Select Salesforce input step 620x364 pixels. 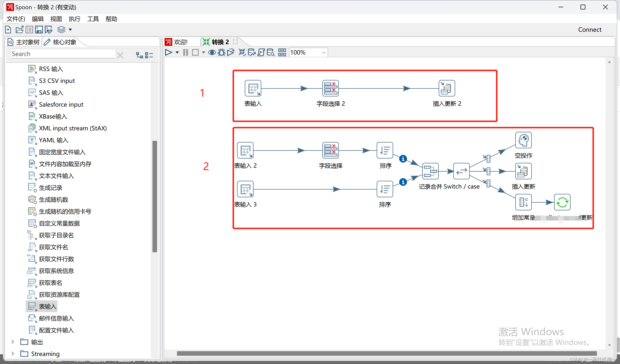[56, 104]
